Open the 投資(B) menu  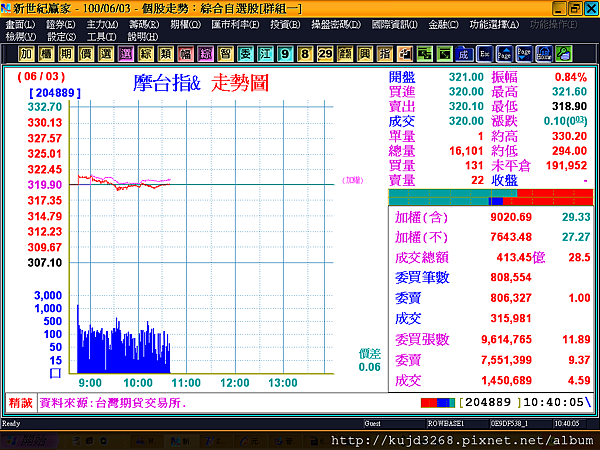(x=285, y=24)
